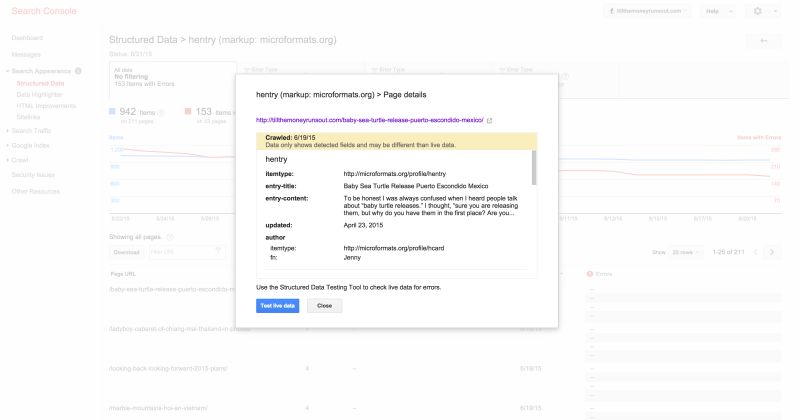
Task: Select Data Highlighter in sidebar
Action: (39, 94)
